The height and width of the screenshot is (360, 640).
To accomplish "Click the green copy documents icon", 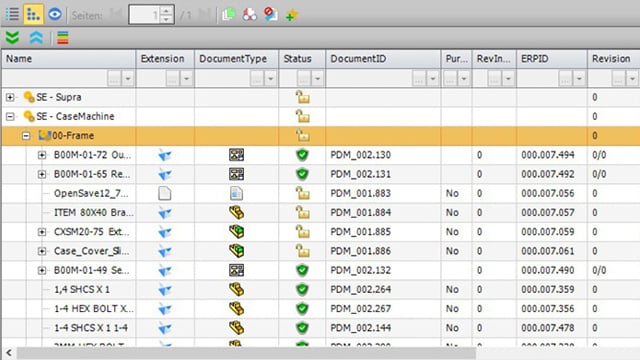I will (229, 15).
